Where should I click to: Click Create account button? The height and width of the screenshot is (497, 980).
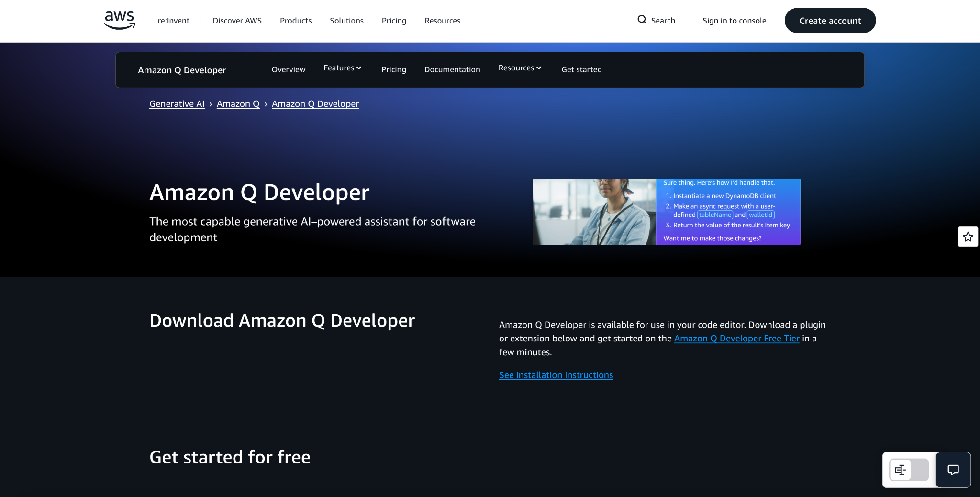tap(830, 21)
